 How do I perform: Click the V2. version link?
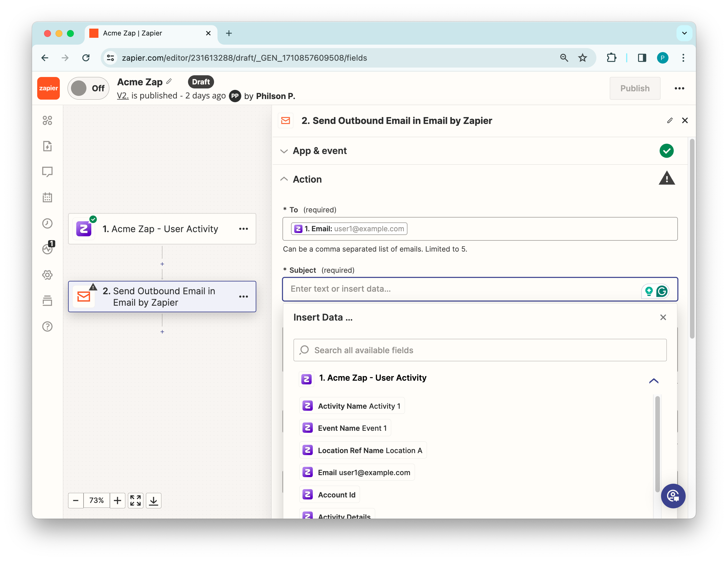tap(122, 96)
